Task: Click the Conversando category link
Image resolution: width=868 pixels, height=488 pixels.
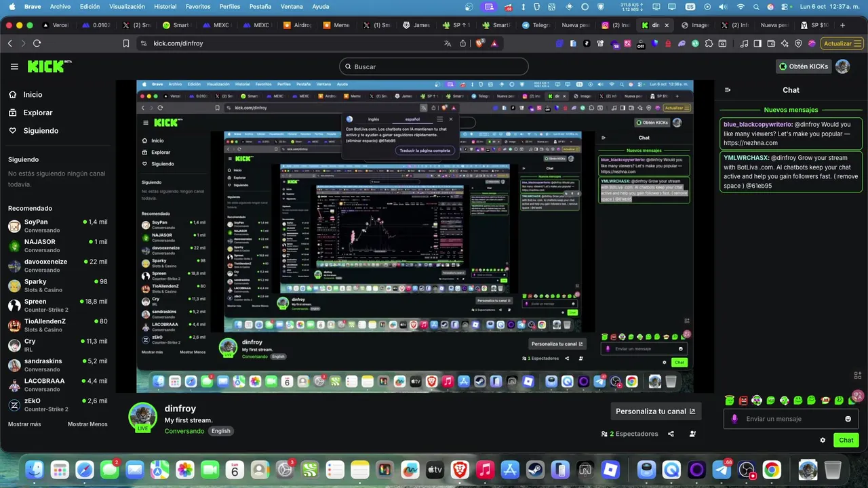Action: [184, 431]
